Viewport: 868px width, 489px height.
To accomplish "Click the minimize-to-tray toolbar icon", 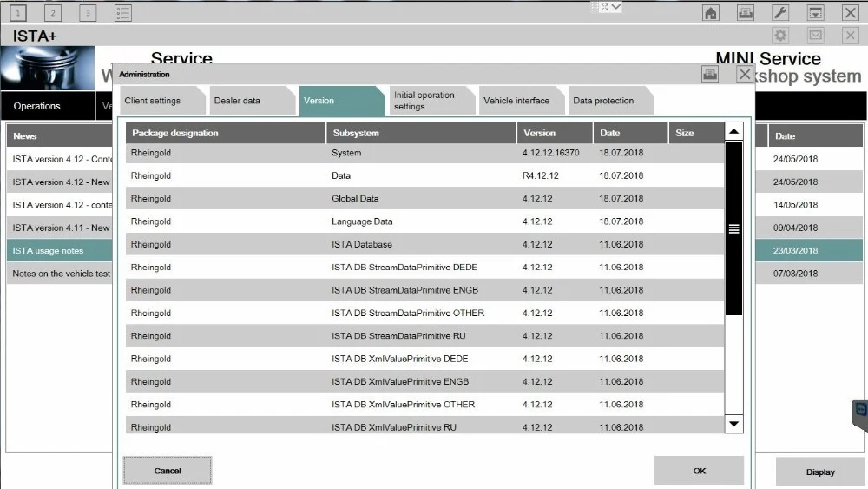I will tap(815, 13).
